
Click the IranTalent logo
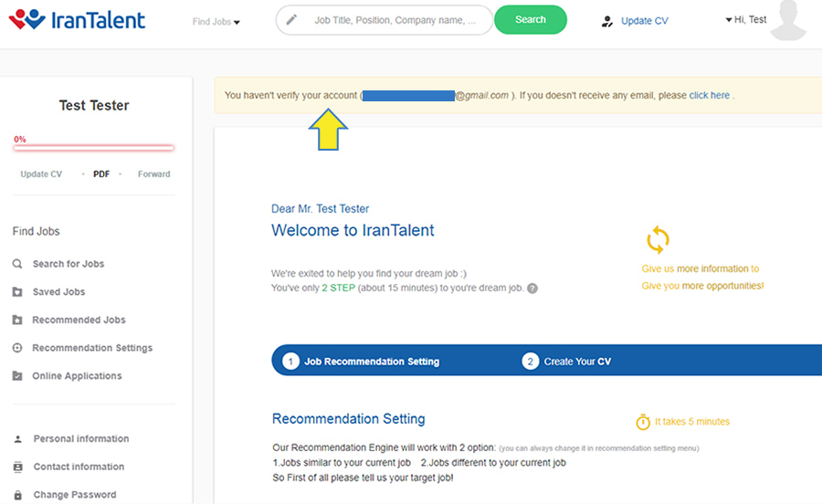coord(77,19)
